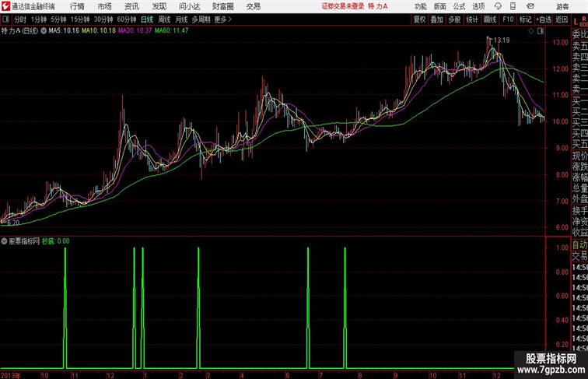
Task: Open the 版面 menu
Action: coord(440,6)
